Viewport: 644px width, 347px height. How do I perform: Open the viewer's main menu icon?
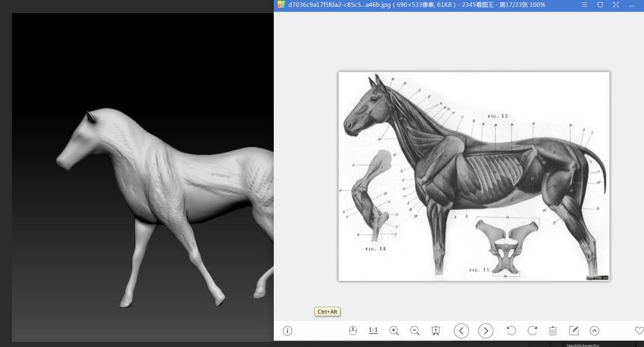click(585, 5)
